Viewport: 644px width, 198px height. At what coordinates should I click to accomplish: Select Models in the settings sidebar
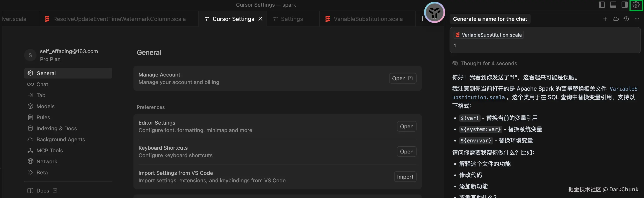pos(45,106)
